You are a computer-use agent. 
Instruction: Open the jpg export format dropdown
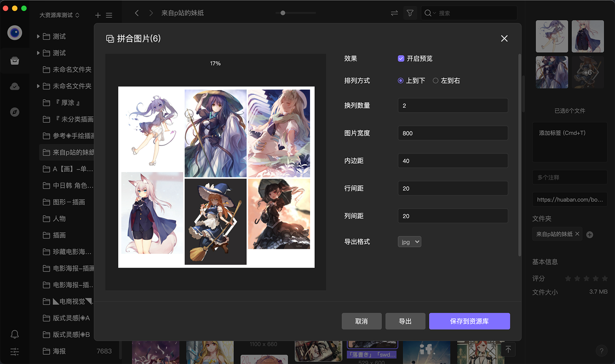click(x=409, y=242)
